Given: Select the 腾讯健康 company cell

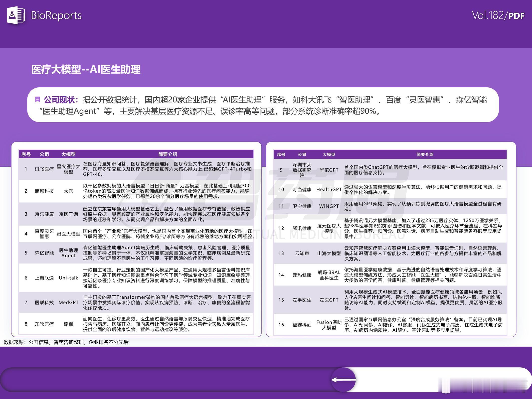Looking at the screenshot, I should [x=302, y=228].
